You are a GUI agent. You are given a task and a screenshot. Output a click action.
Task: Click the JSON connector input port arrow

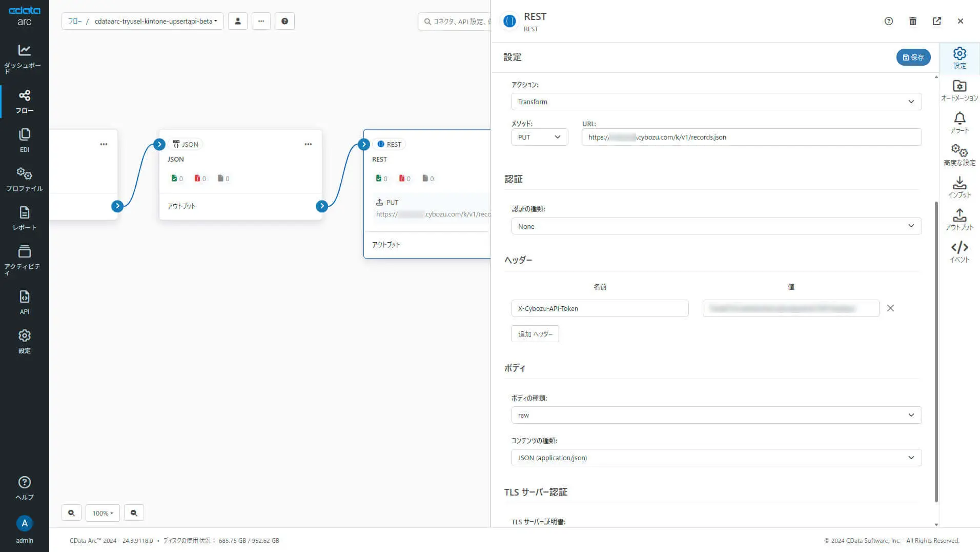159,144
